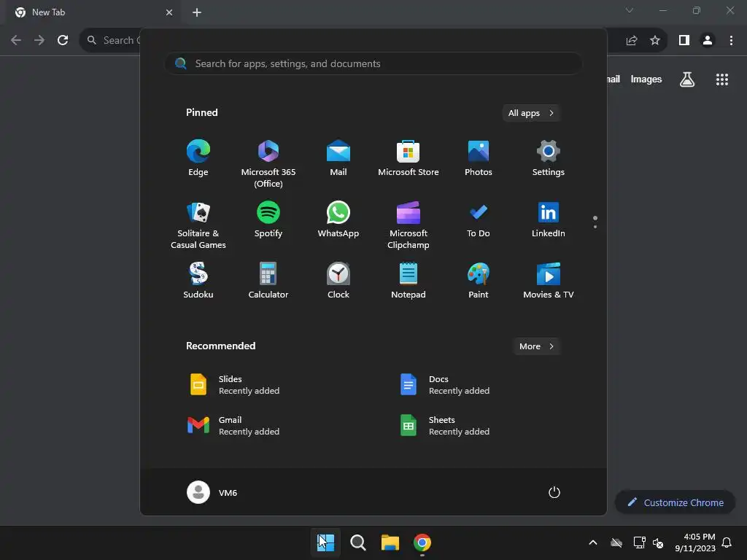The height and width of the screenshot is (560, 747).
Task: Launch Calculator
Action: [x=268, y=281]
